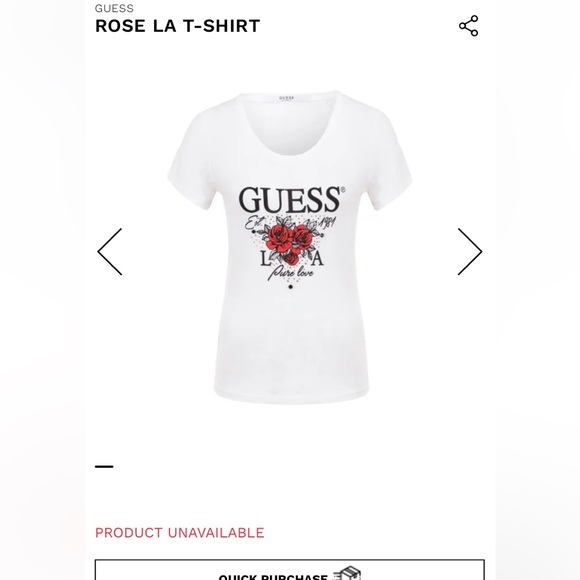580x580 pixels.
Task: Click the 'Pure love' script text on shirt
Action: pyautogui.click(x=291, y=273)
